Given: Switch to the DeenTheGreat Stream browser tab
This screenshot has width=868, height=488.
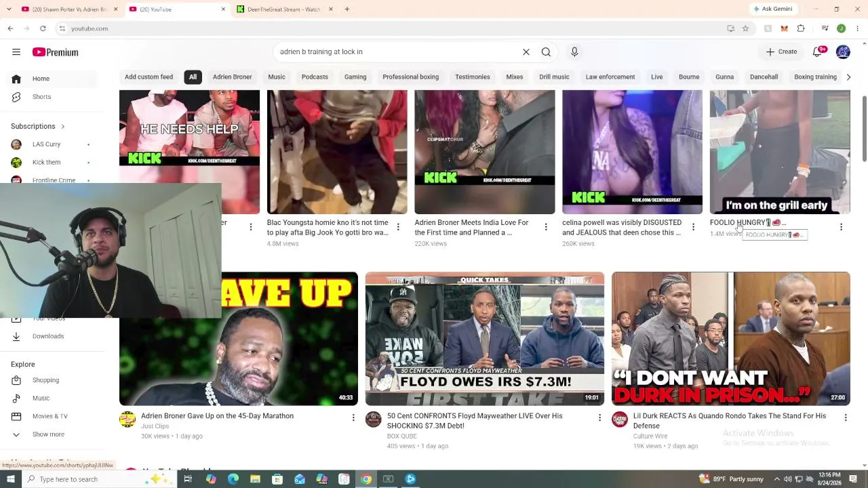Looking at the screenshot, I should (278, 9).
